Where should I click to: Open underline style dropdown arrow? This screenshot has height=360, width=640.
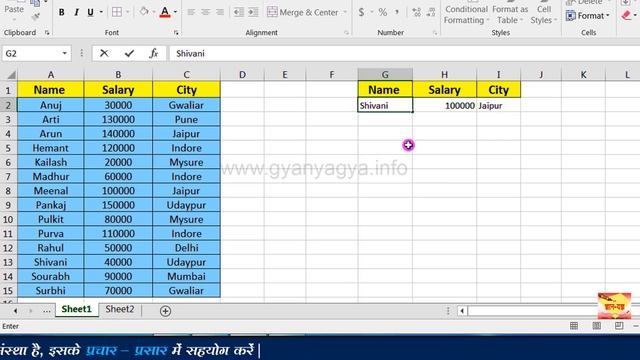[x=101, y=12]
